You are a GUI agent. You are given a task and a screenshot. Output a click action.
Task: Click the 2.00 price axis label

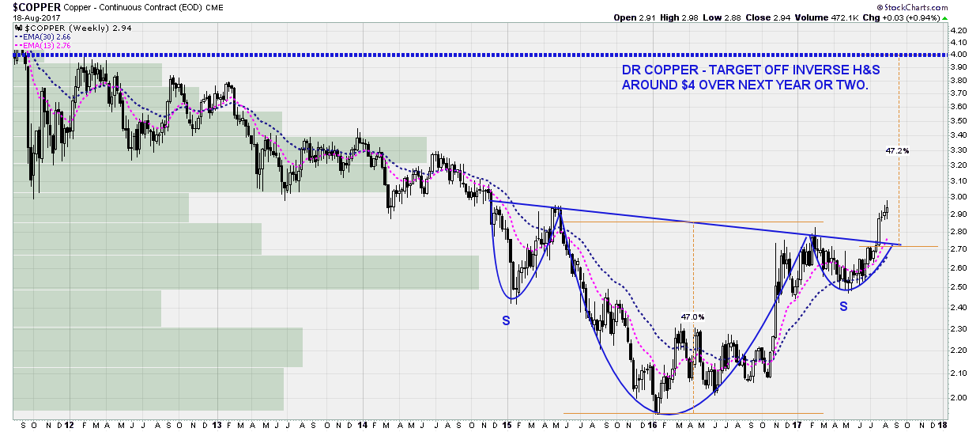click(x=960, y=397)
